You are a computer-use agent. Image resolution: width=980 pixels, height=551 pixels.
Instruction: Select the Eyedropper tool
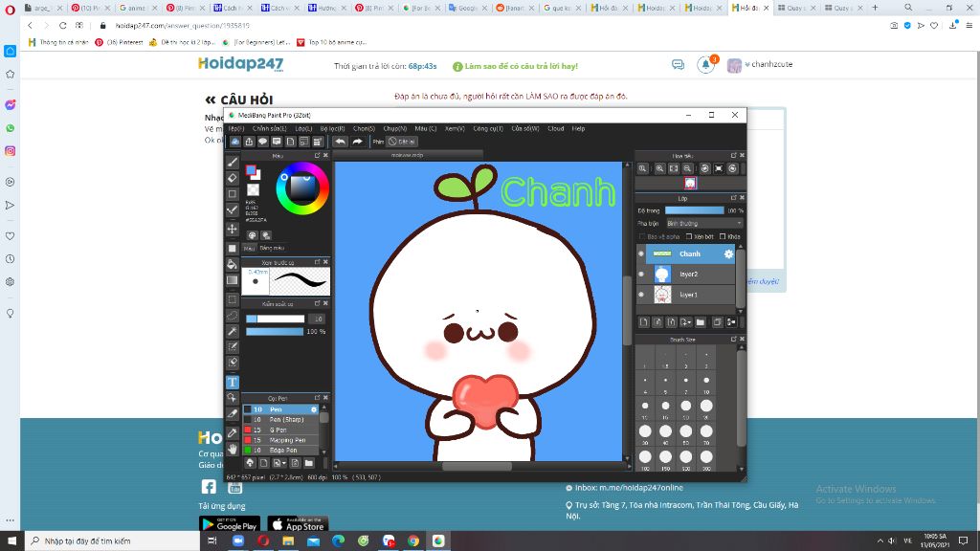coord(232,433)
